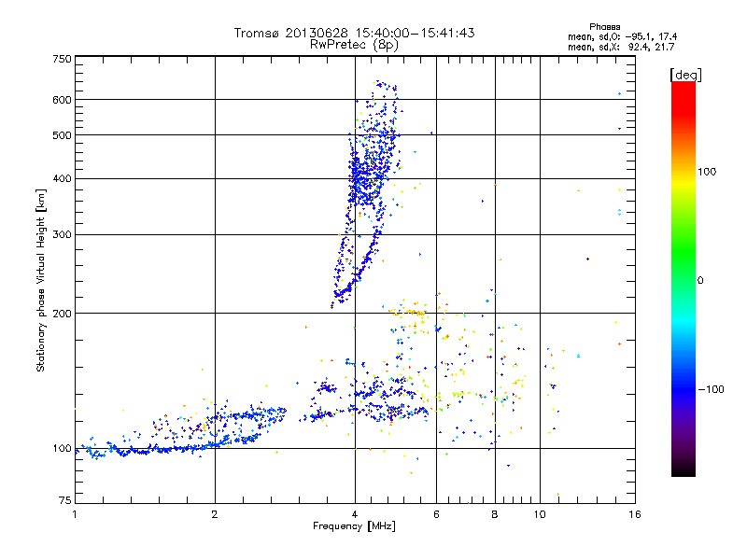Click the 'mean, sd,O: -95.1, 17.4' line
Image resolution: width=747 pixels, height=560 pixels.
(623, 36)
